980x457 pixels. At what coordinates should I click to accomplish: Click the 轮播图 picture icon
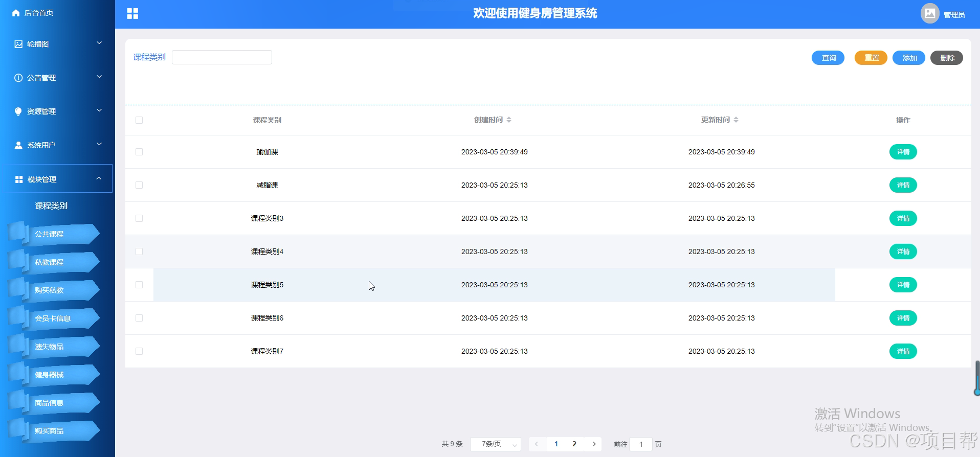click(x=18, y=44)
